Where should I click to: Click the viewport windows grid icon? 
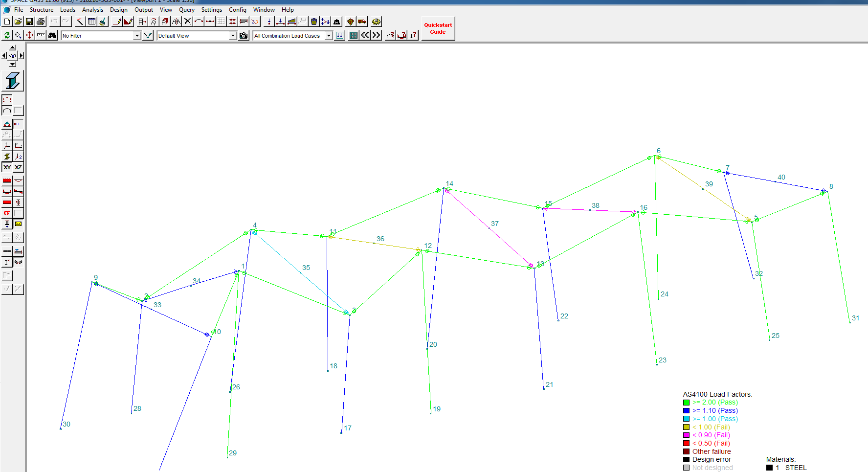pos(354,35)
